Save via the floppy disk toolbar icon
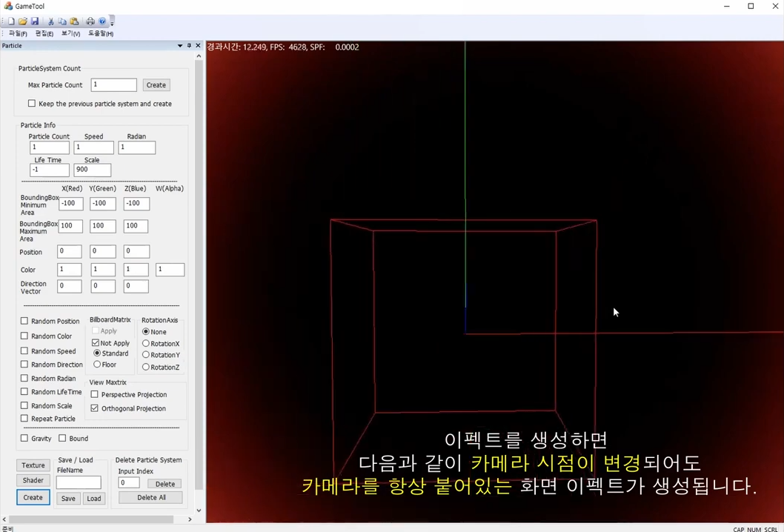Viewport: 784px width, 532px height. click(35, 21)
